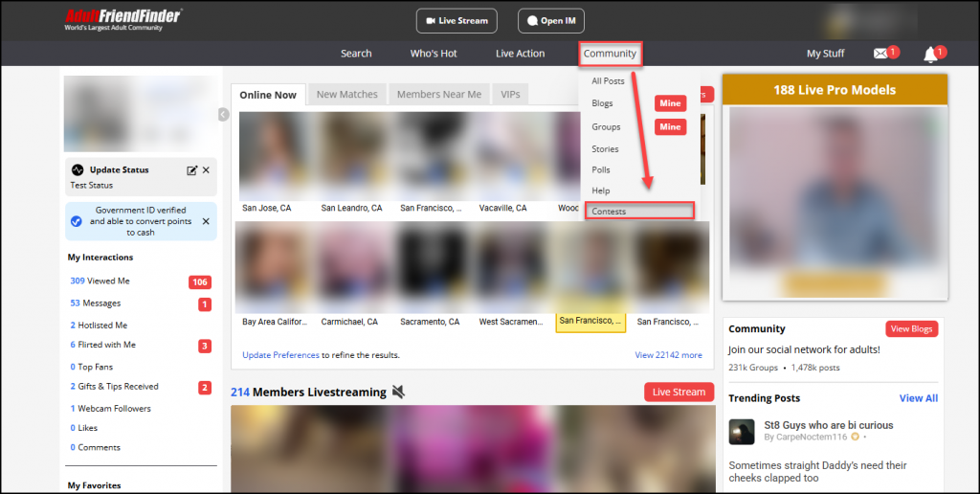Switch to the Online Now tab
The image size is (980, 494).
(268, 95)
